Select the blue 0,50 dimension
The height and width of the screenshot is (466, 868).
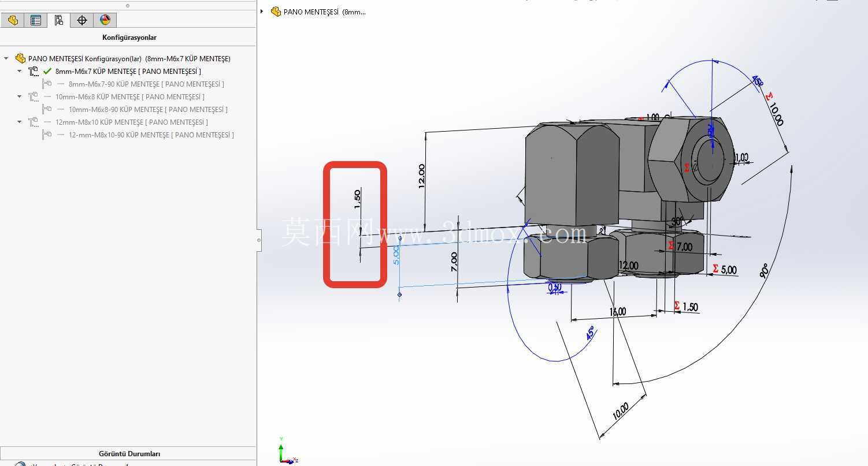point(555,287)
